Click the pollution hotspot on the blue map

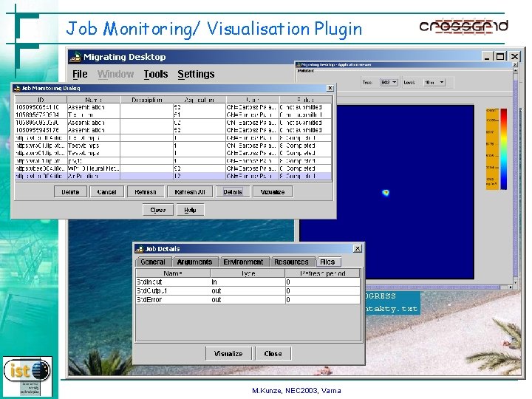click(386, 193)
